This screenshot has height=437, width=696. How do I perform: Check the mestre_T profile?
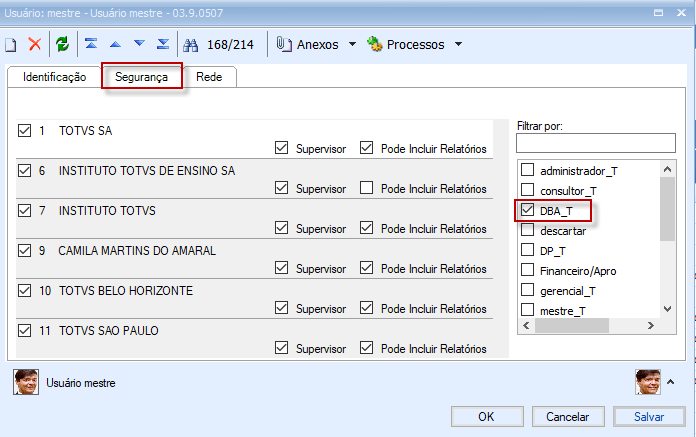point(527,310)
